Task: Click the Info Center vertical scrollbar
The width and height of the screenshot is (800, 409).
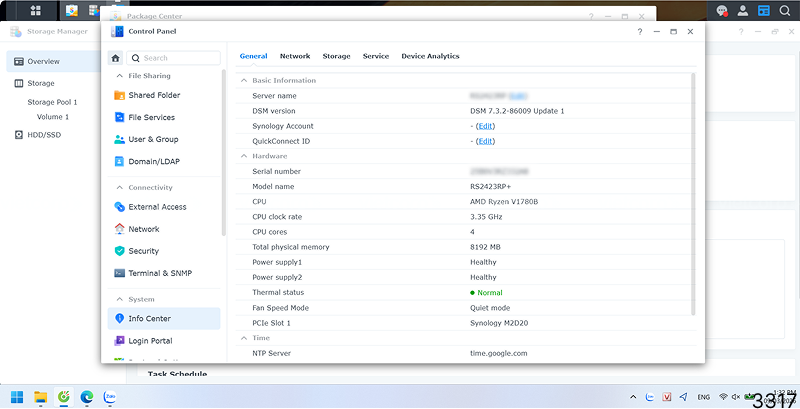Action: tap(693, 194)
